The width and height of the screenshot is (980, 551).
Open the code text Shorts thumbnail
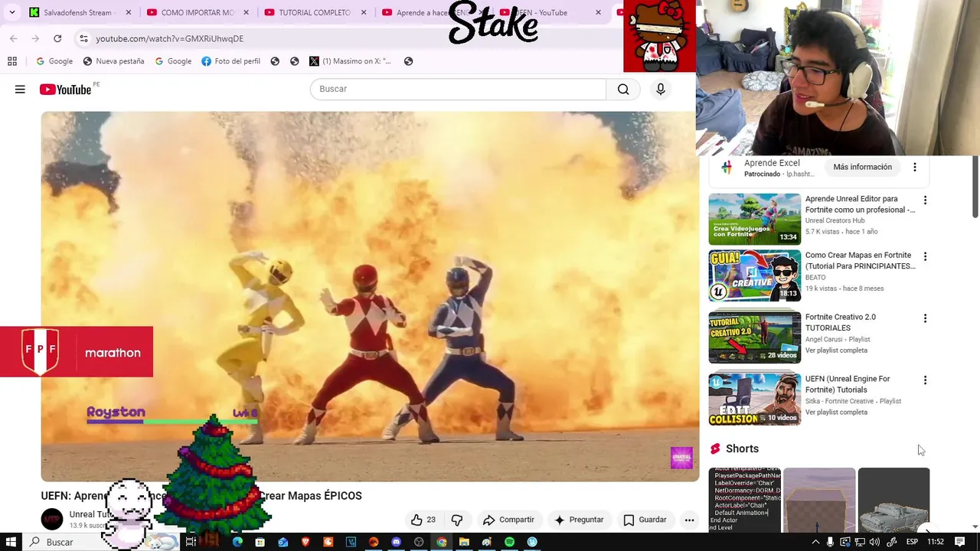tap(744, 500)
